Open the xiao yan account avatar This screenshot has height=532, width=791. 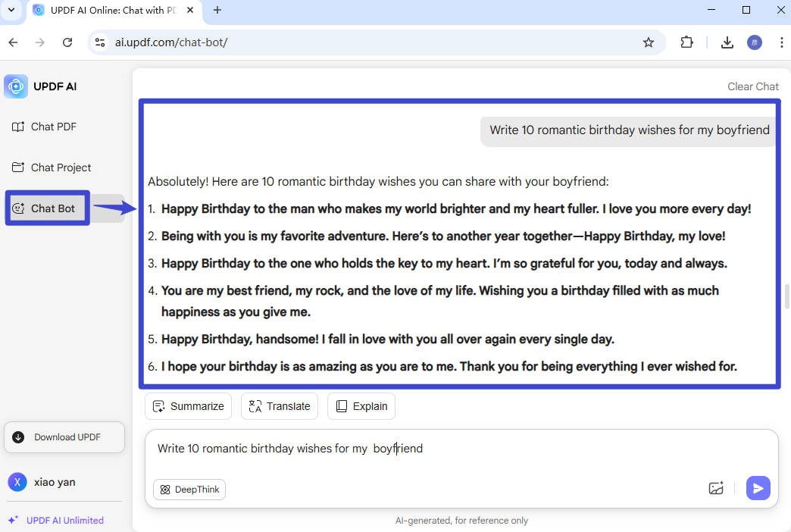coord(17,482)
